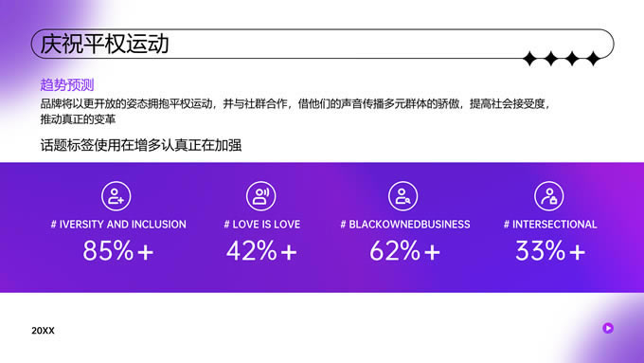Click the 20XX footer text
The height and width of the screenshot is (363, 644).
click(43, 331)
